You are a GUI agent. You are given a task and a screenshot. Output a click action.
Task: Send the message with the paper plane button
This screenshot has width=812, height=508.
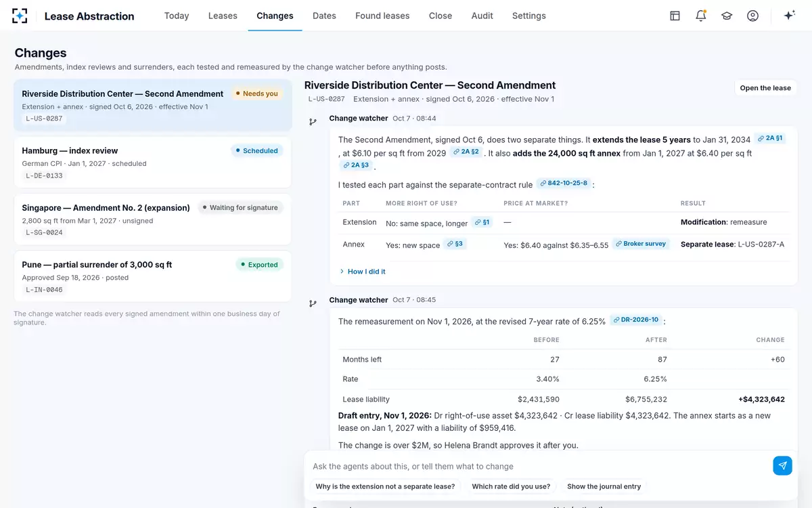[782, 465]
